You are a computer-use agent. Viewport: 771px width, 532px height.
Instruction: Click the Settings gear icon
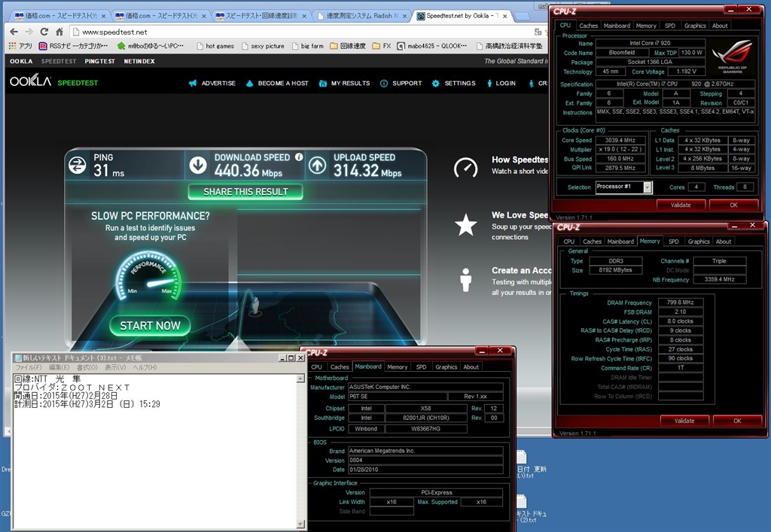coord(436,83)
